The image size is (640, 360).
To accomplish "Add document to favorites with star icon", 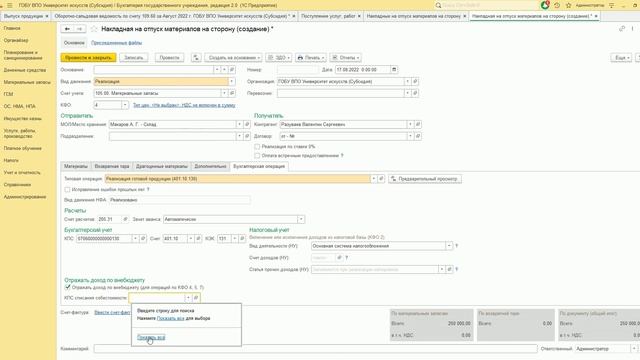I will (94, 29).
